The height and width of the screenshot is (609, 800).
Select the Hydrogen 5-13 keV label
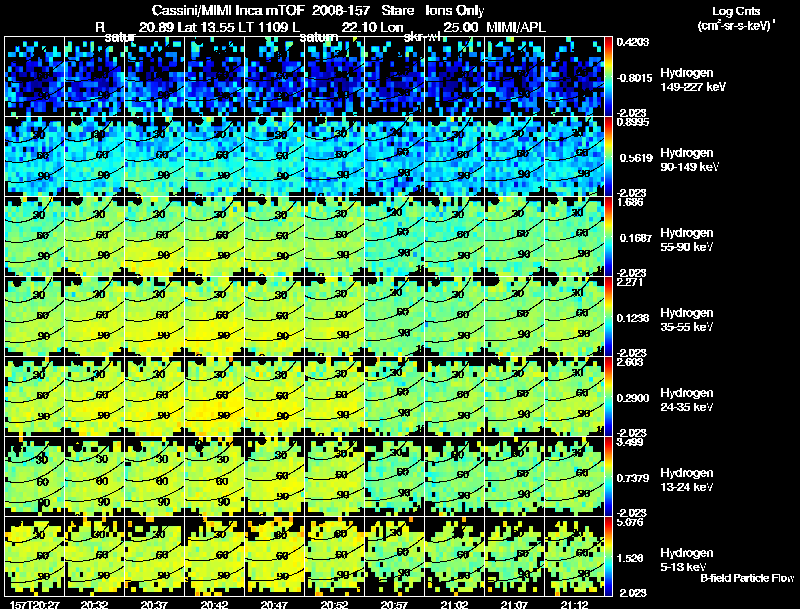point(687,560)
